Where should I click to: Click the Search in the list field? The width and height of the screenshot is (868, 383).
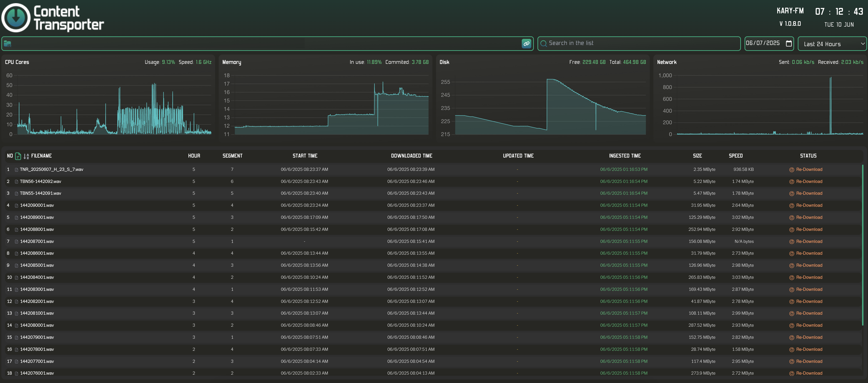tap(640, 43)
